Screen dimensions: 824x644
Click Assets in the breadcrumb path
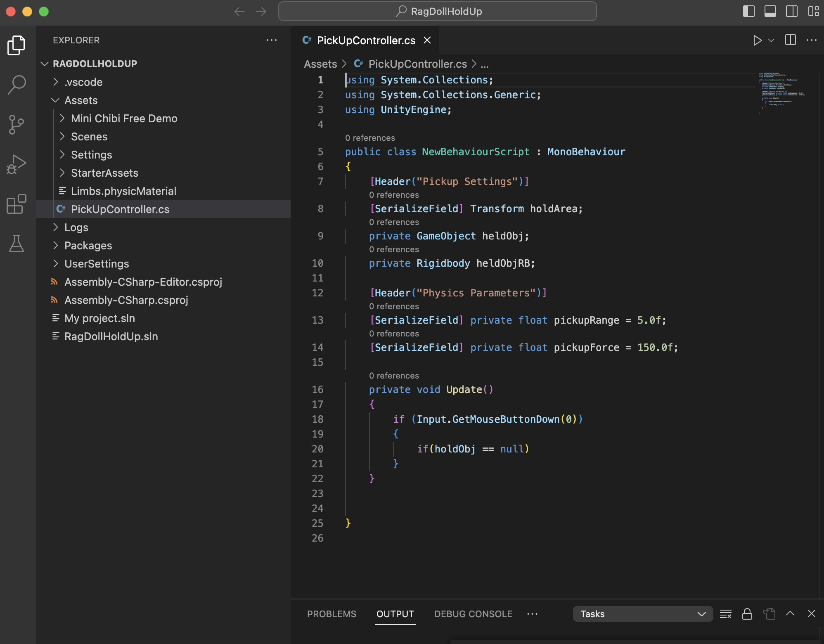tap(320, 64)
